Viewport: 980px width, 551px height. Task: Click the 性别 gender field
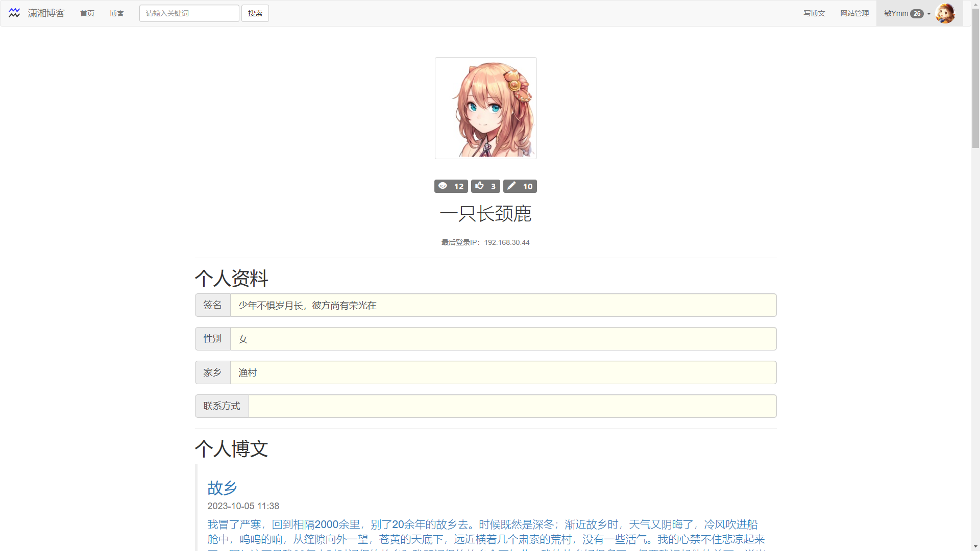tap(503, 339)
